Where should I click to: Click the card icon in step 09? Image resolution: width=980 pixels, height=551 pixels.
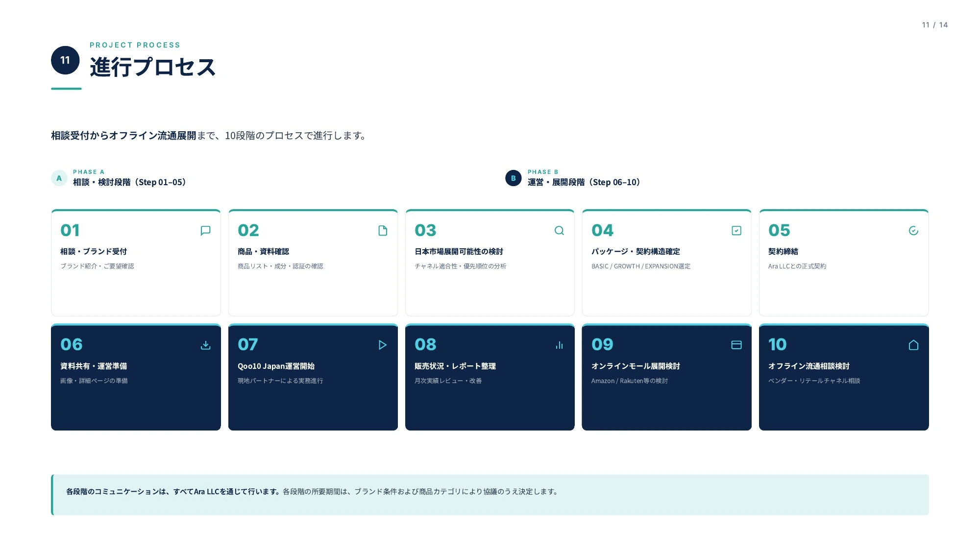(736, 345)
